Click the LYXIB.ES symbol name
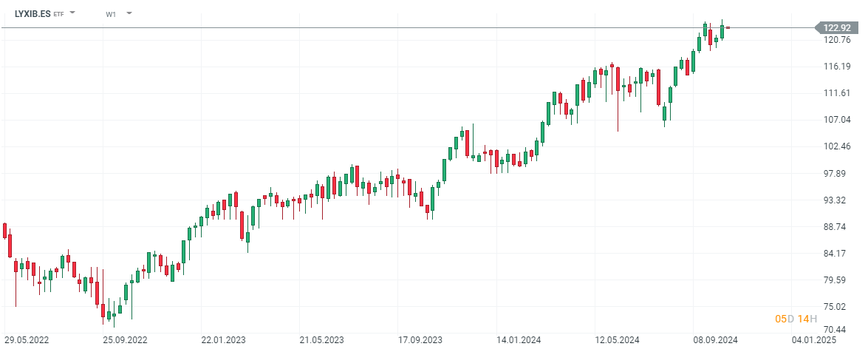868x352 pixels. (x=33, y=13)
